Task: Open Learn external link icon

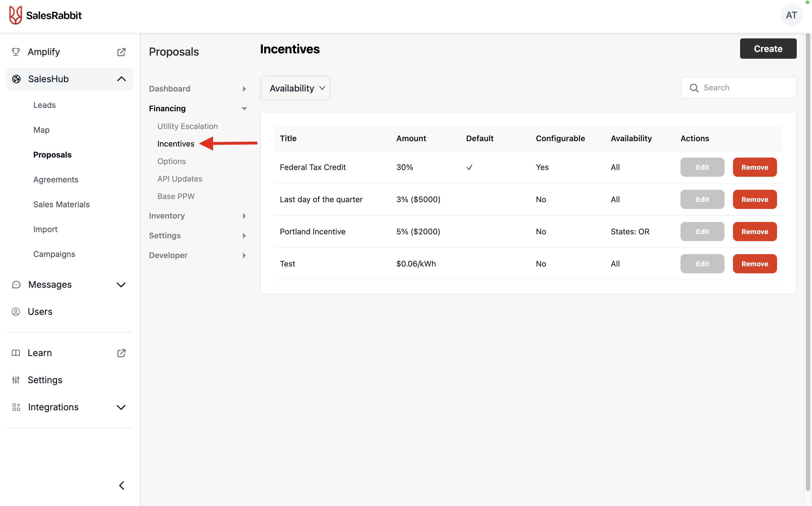Action: 121,353
